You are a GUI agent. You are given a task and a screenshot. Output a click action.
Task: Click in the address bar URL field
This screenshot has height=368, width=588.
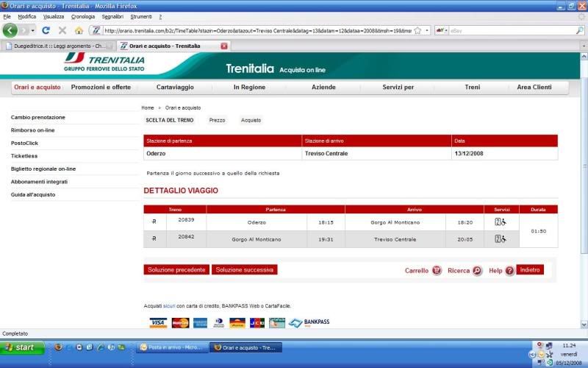pos(258,30)
